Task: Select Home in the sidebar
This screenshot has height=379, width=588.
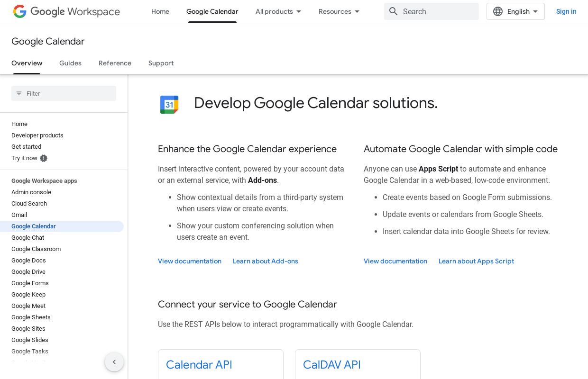Action: (19, 124)
